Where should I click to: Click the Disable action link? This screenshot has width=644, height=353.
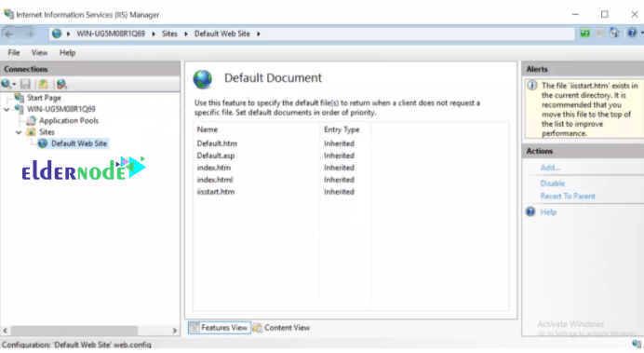[x=553, y=183]
